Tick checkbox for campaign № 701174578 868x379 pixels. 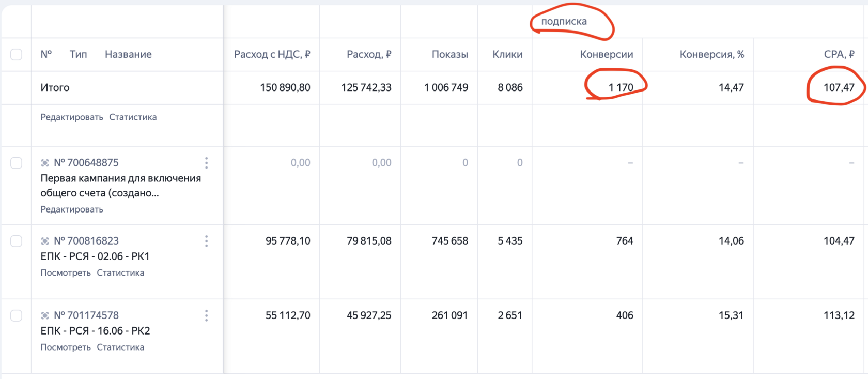click(17, 315)
